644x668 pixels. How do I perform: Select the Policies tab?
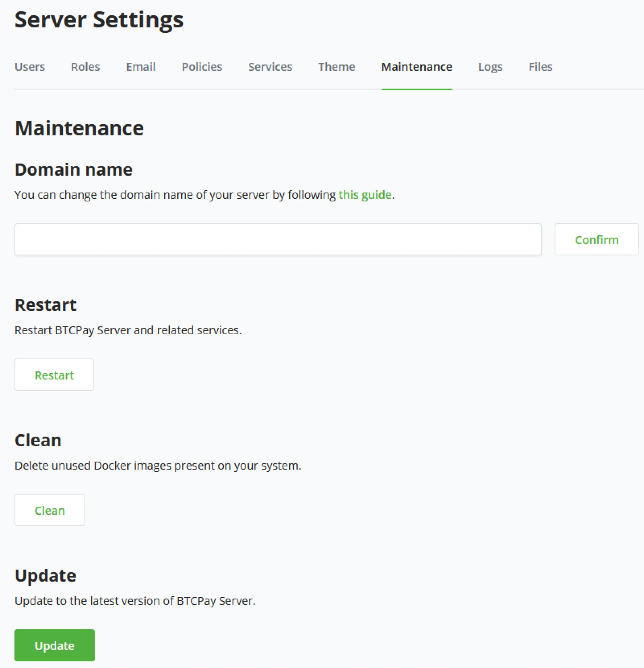(x=202, y=67)
